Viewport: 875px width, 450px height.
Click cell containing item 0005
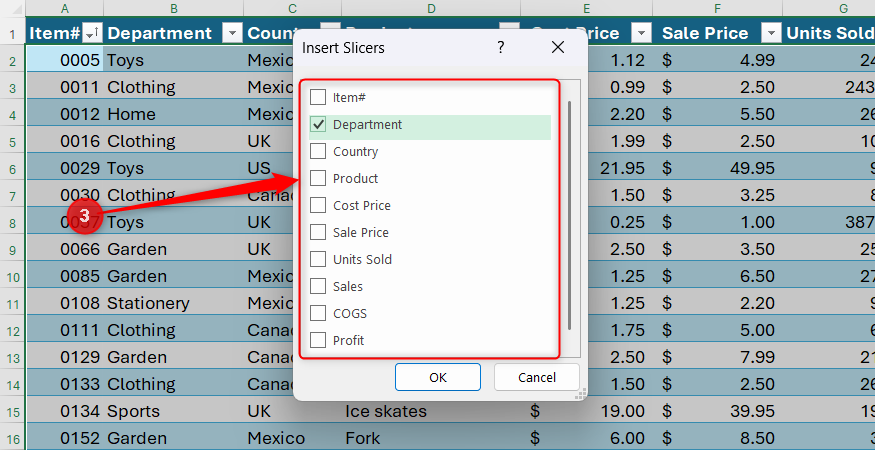tap(65, 60)
